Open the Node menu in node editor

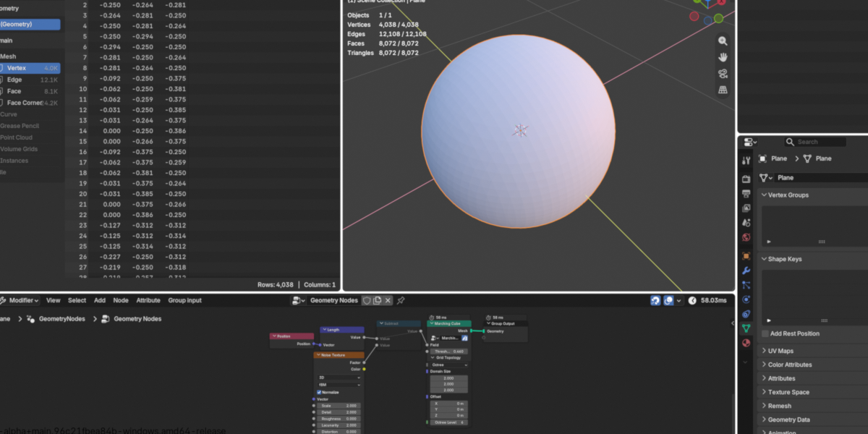121,300
